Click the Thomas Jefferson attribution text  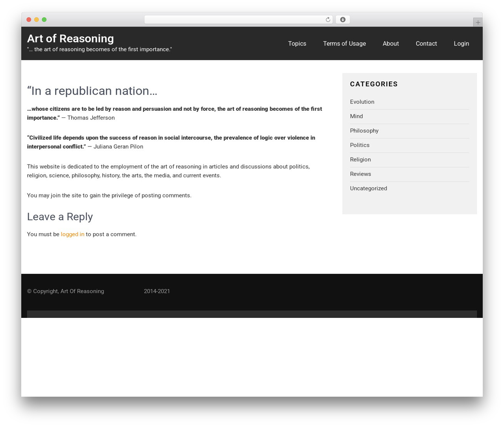point(91,118)
